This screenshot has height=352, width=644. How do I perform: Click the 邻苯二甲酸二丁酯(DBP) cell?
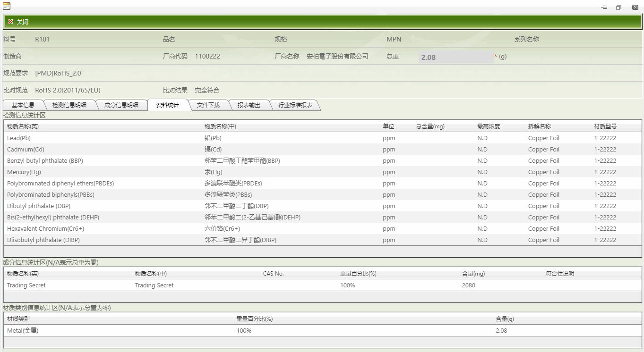coord(236,206)
